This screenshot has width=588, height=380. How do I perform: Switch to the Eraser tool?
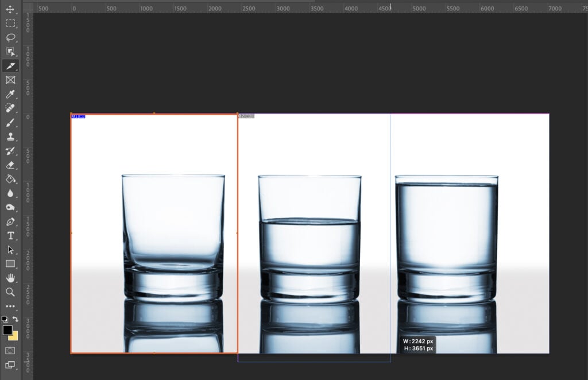click(10, 166)
